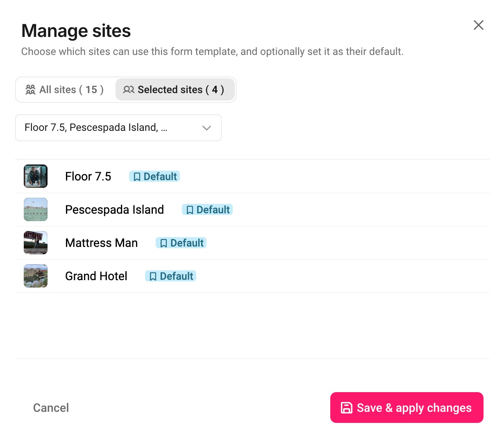Click Save & apply changes button
Image resolution: width=504 pixels, height=443 pixels.
coord(407,408)
